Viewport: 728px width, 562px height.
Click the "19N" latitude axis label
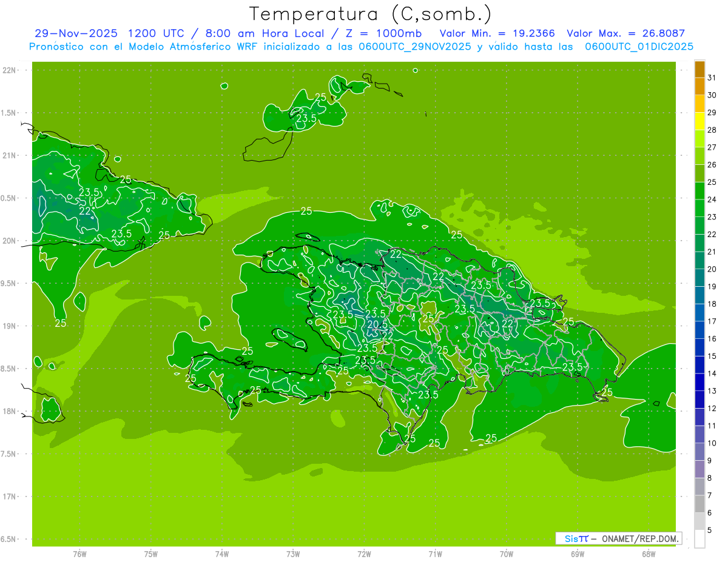click(8, 326)
